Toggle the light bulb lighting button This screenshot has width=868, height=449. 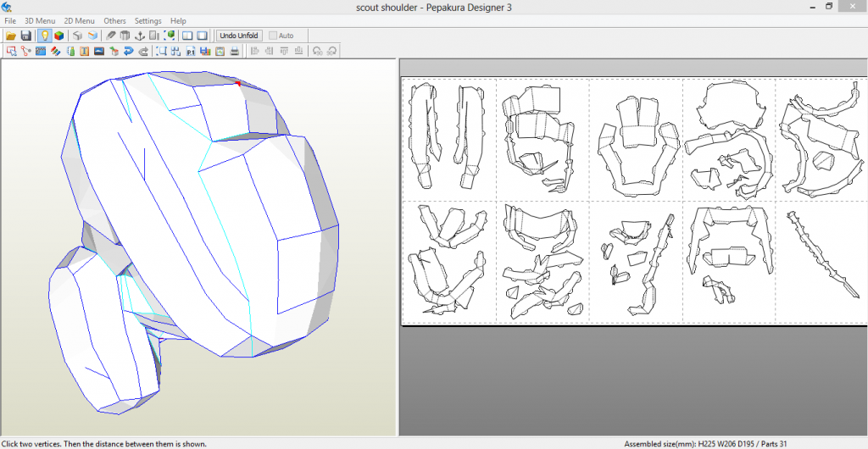[x=44, y=36]
